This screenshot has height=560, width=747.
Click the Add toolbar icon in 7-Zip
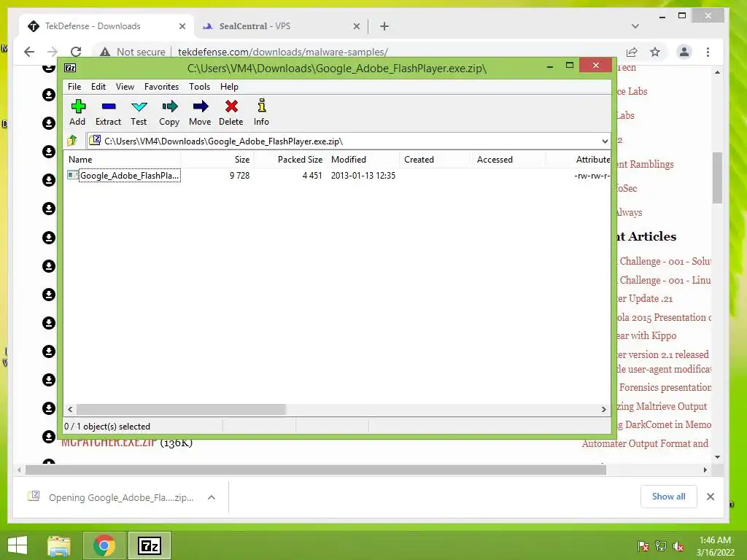point(77,112)
